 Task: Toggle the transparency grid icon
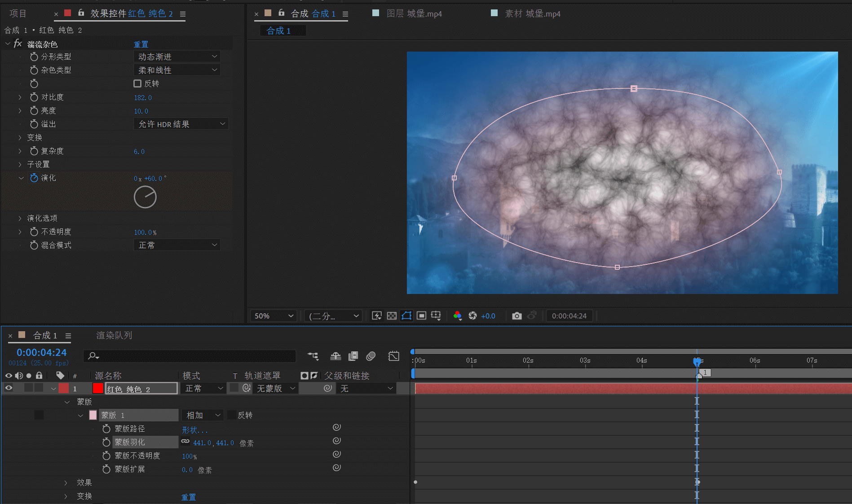click(392, 316)
